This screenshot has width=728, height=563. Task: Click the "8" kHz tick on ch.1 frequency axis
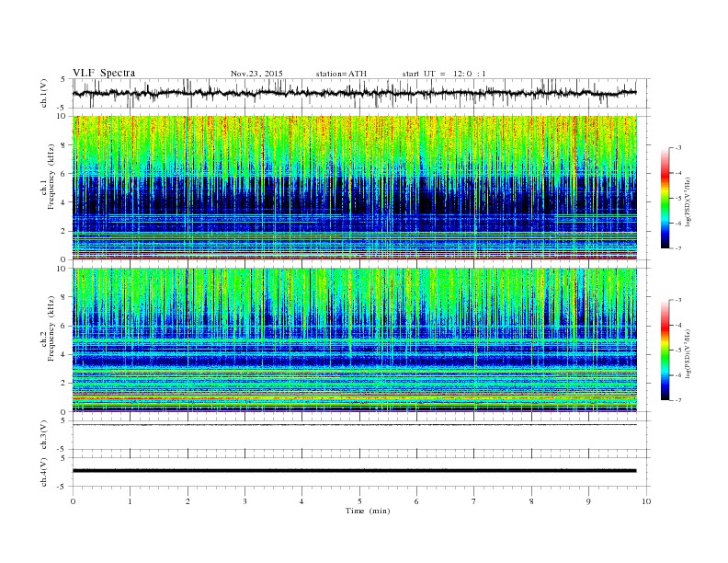pyautogui.click(x=64, y=145)
